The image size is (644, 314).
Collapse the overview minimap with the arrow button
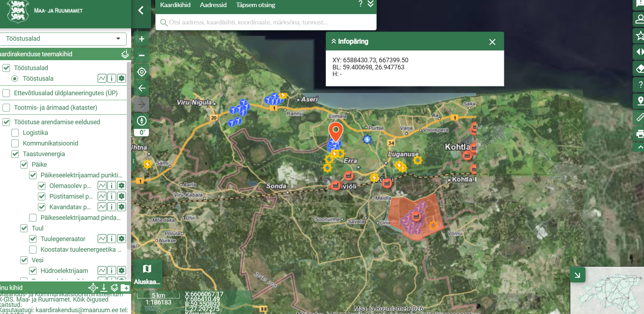point(577,275)
